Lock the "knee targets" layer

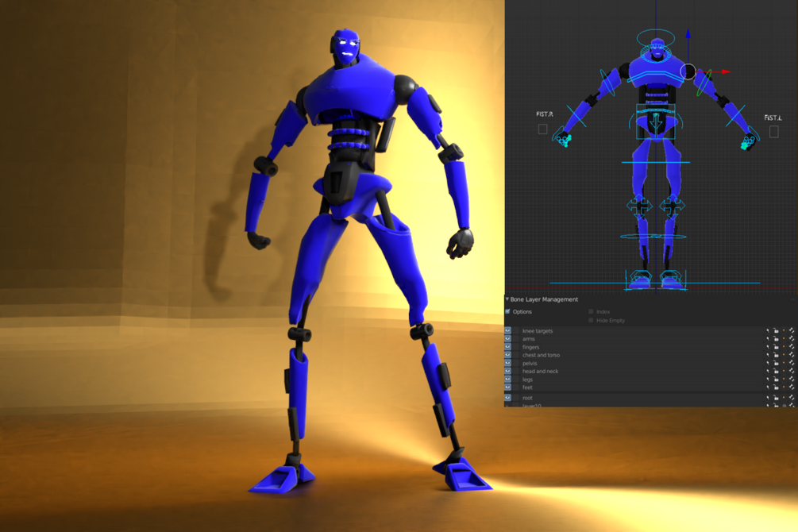[776, 331]
